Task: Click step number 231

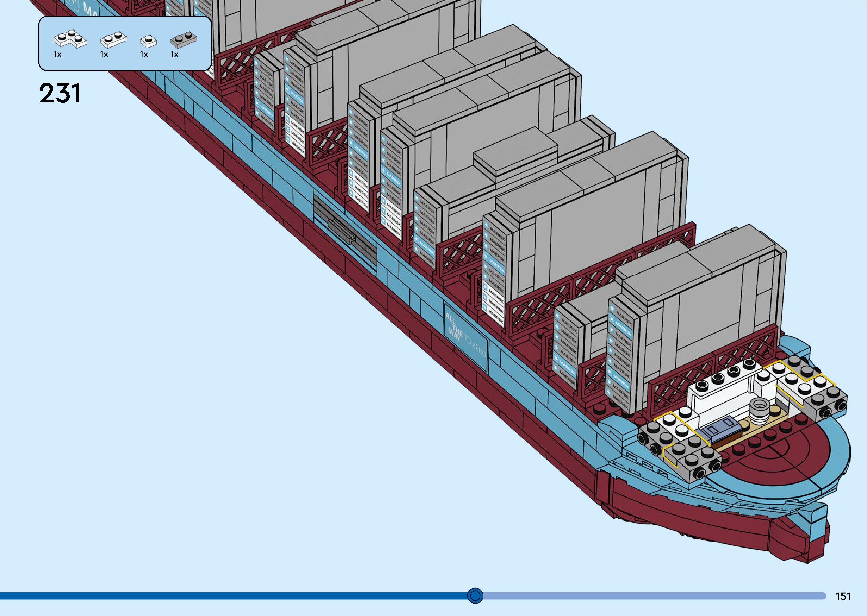Action: [x=60, y=93]
